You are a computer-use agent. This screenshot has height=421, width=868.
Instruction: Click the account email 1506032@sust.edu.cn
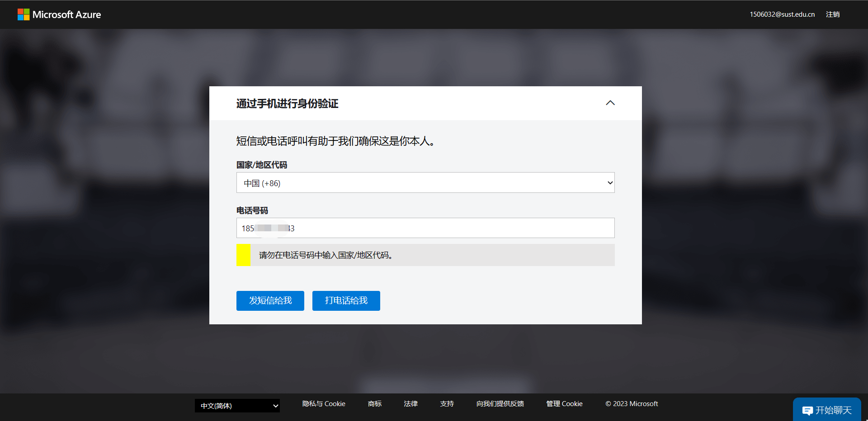pos(782,14)
